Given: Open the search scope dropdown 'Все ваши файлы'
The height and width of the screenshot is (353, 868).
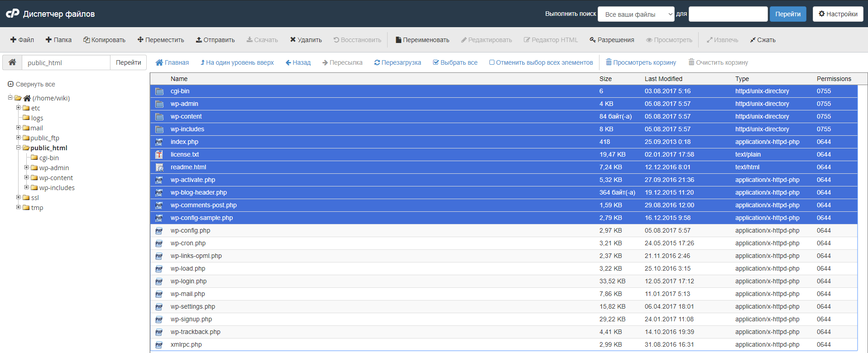Looking at the screenshot, I should tap(636, 14).
